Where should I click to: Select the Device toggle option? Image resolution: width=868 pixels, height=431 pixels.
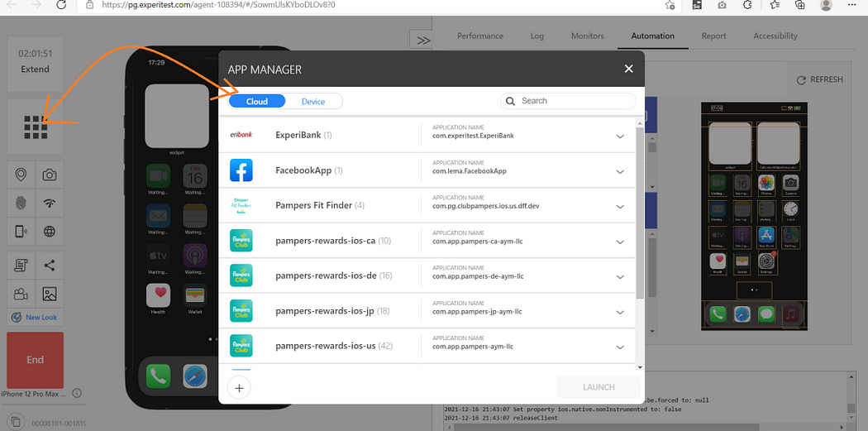(x=313, y=102)
